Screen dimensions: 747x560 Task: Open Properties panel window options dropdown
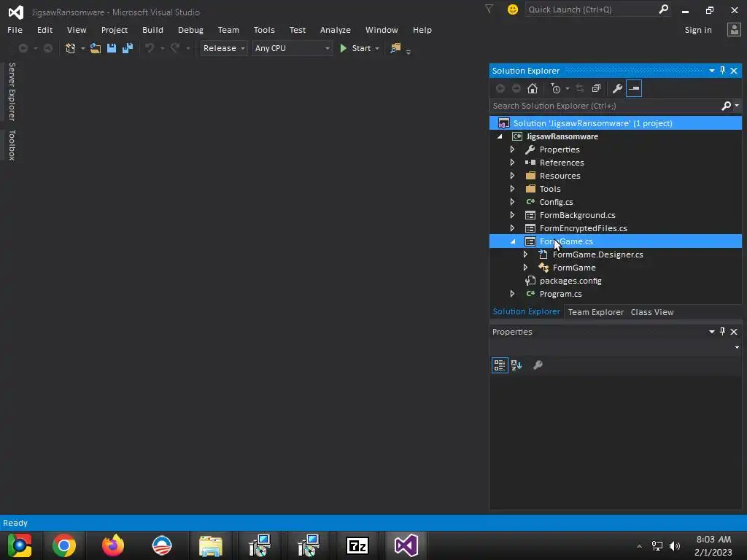(712, 332)
